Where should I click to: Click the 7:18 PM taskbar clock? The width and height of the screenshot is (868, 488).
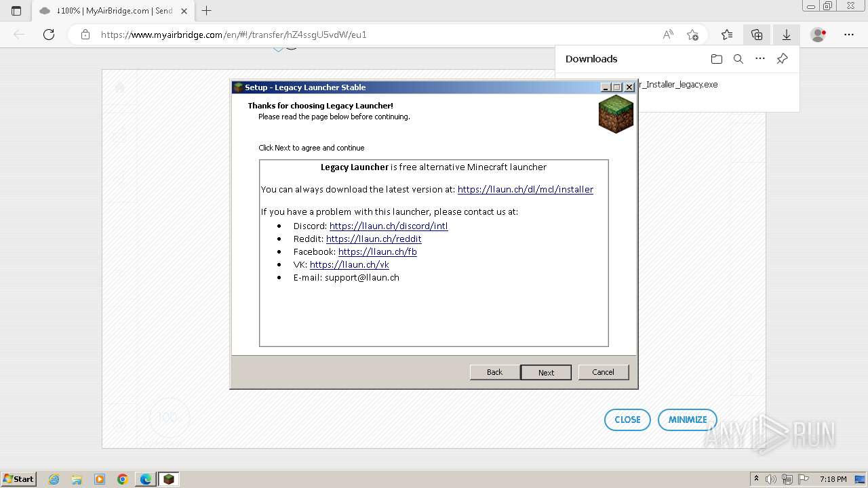coord(833,479)
